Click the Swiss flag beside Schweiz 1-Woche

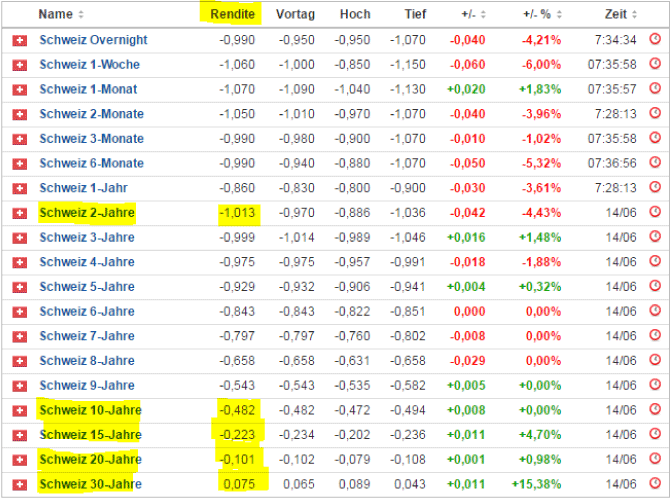[x=17, y=65]
